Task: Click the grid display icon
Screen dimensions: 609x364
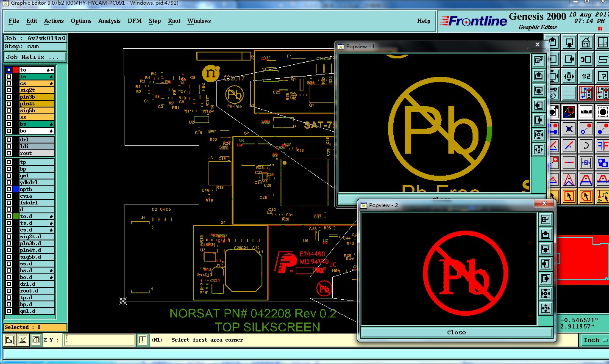Action: (569, 93)
